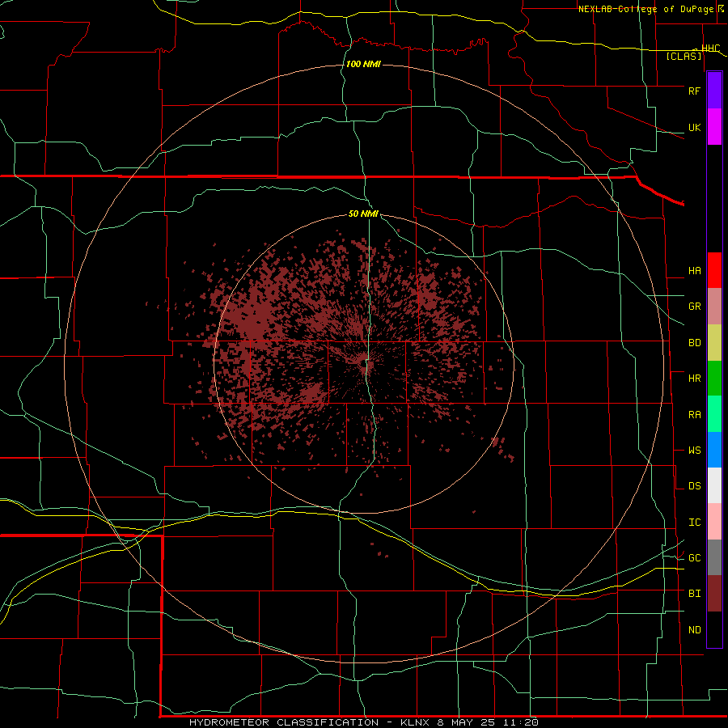Click the IC light pink legend swatch
This screenshot has height=728, width=728.
714,522
